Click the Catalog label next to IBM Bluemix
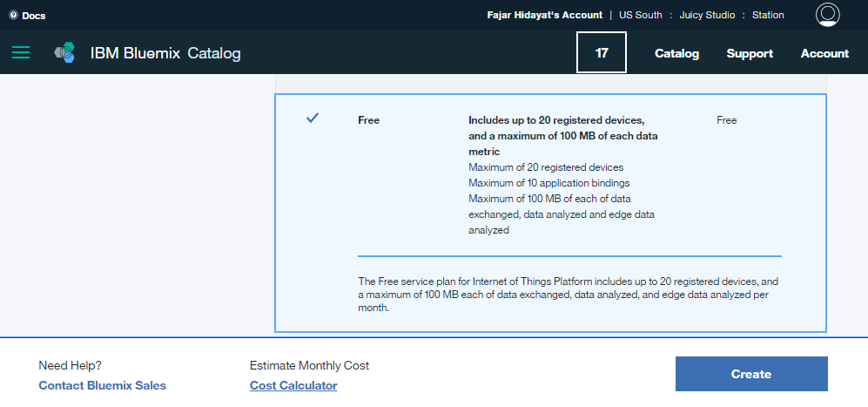Viewport: 868px width, 407px height. [x=214, y=53]
